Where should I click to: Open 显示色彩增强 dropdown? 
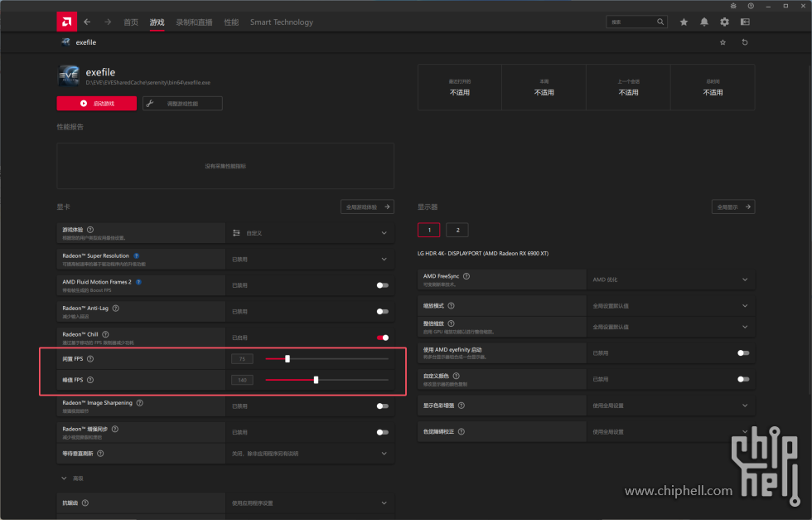tap(670, 406)
